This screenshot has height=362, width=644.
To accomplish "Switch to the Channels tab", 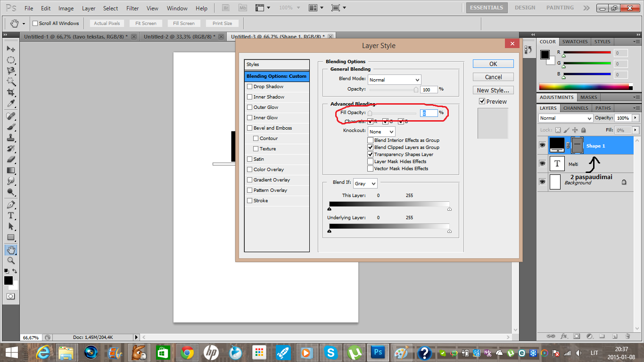I will [576, 108].
